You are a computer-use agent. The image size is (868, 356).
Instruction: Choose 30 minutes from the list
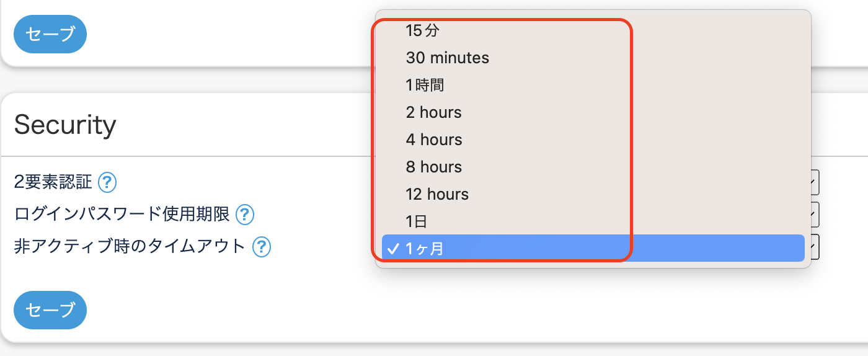pos(447,58)
